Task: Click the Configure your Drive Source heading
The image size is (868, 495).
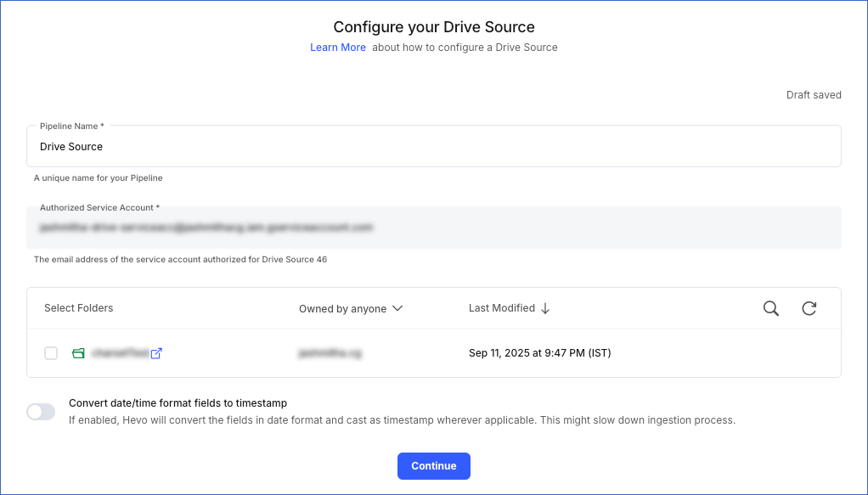Action: [x=433, y=27]
